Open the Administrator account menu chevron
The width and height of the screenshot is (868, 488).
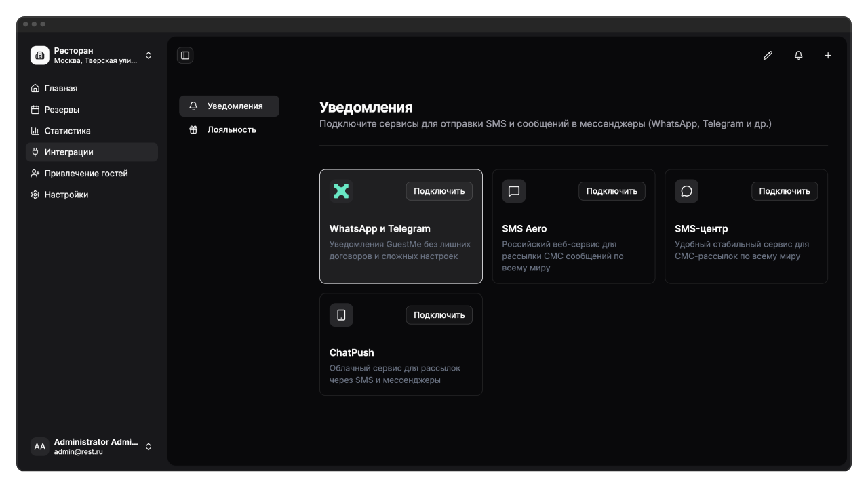[149, 447]
